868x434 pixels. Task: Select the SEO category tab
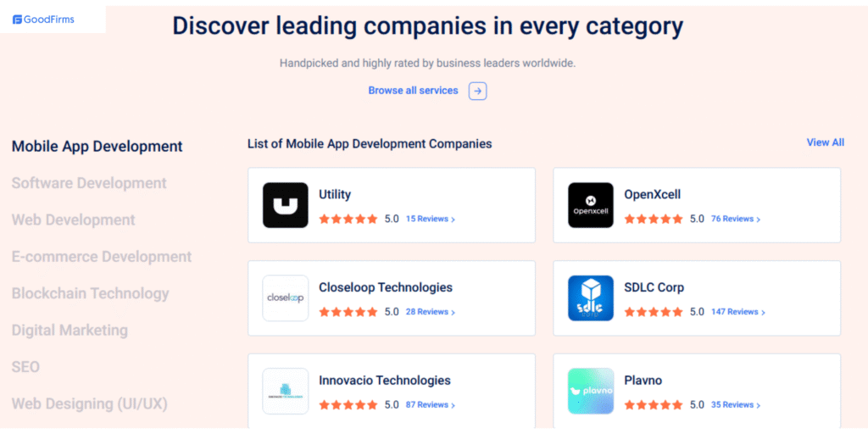click(x=25, y=367)
